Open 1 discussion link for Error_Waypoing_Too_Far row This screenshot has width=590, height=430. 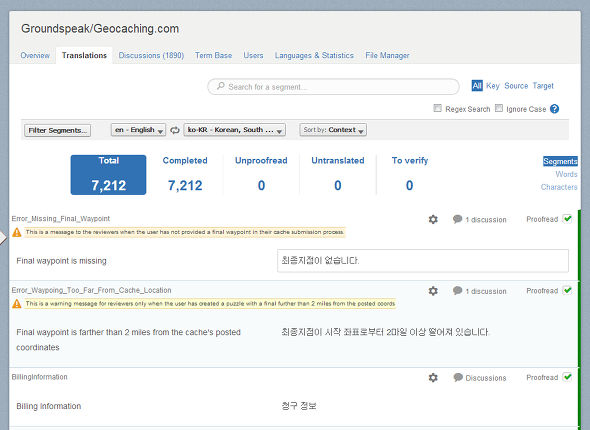pos(486,291)
